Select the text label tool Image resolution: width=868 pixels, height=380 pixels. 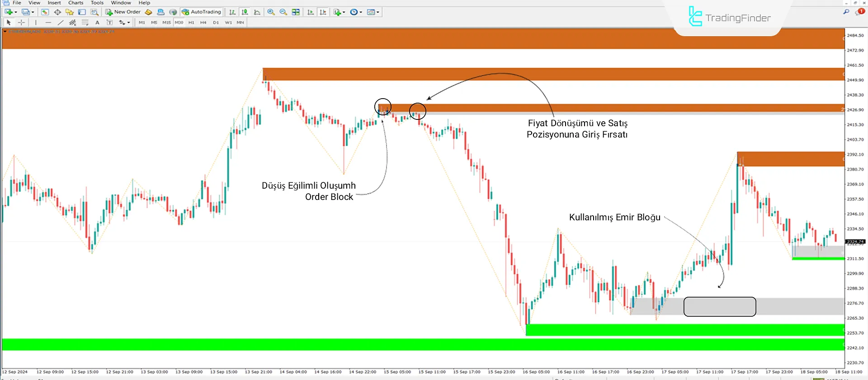(x=109, y=22)
